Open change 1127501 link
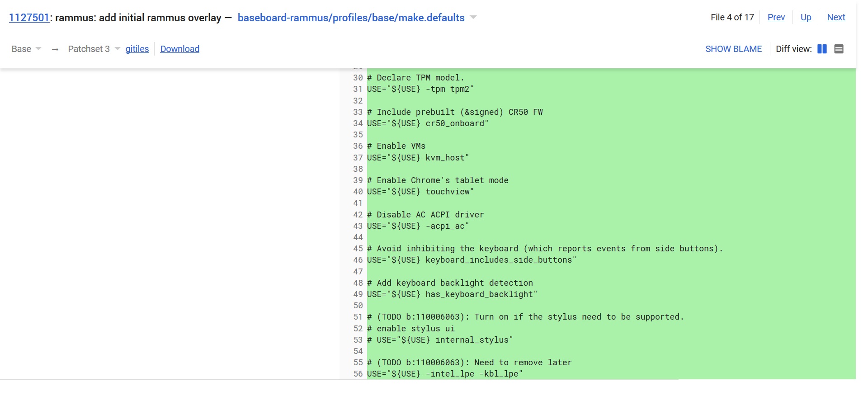Image resolution: width=868 pixels, height=396 pixels. [29, 18]
